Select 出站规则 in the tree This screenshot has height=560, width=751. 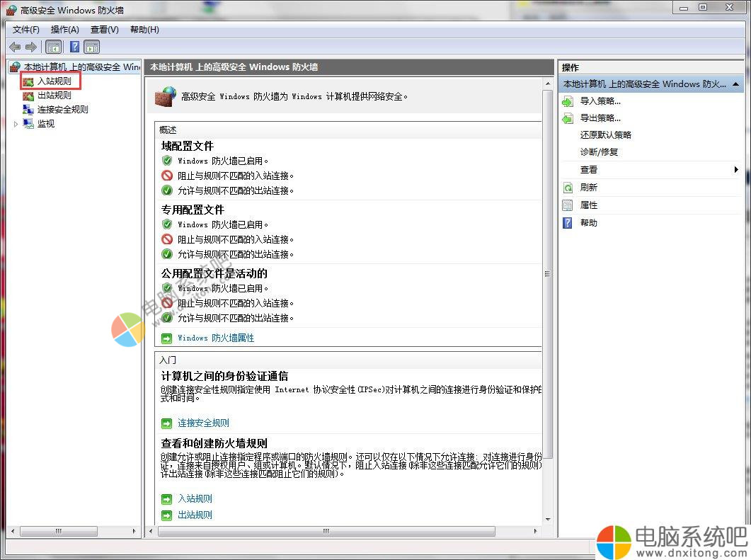click(x=54, y=96)
